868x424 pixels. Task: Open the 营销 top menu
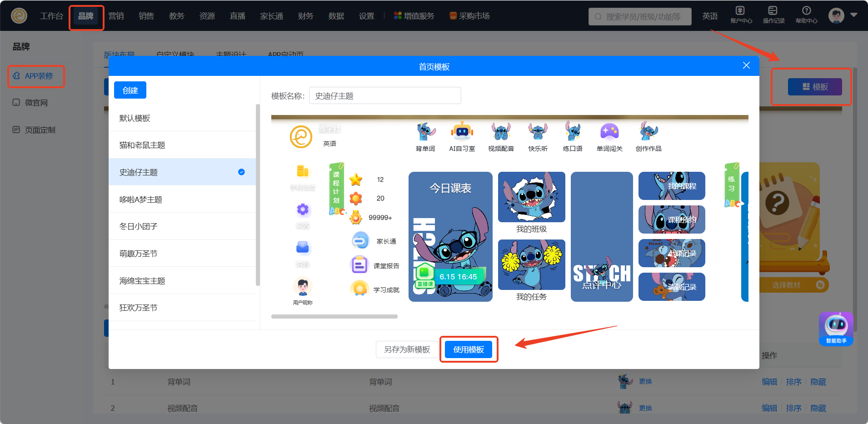116,16
